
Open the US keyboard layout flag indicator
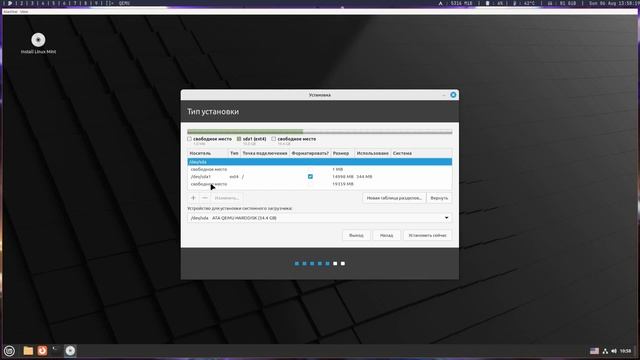(594, 351)
